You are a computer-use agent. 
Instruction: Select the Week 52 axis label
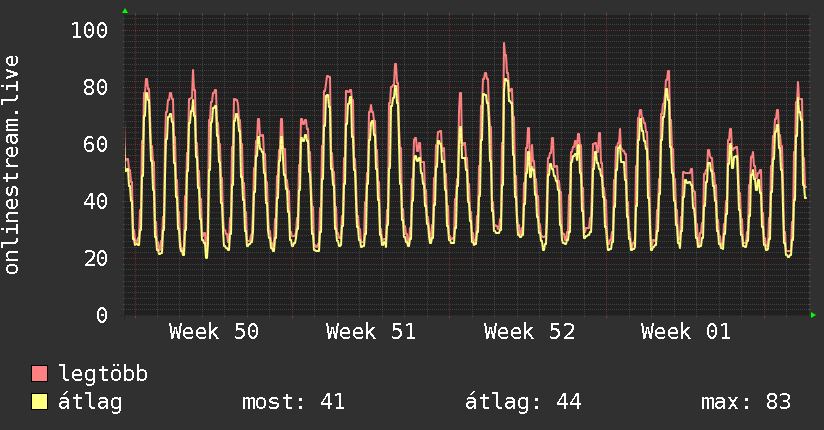pos(529,332)
